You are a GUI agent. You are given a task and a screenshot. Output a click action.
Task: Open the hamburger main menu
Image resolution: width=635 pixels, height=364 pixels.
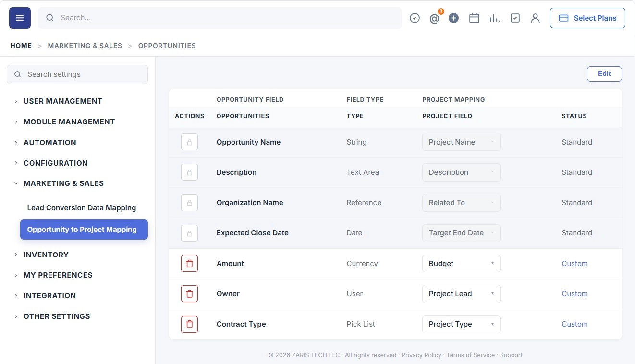pos(20,18)
